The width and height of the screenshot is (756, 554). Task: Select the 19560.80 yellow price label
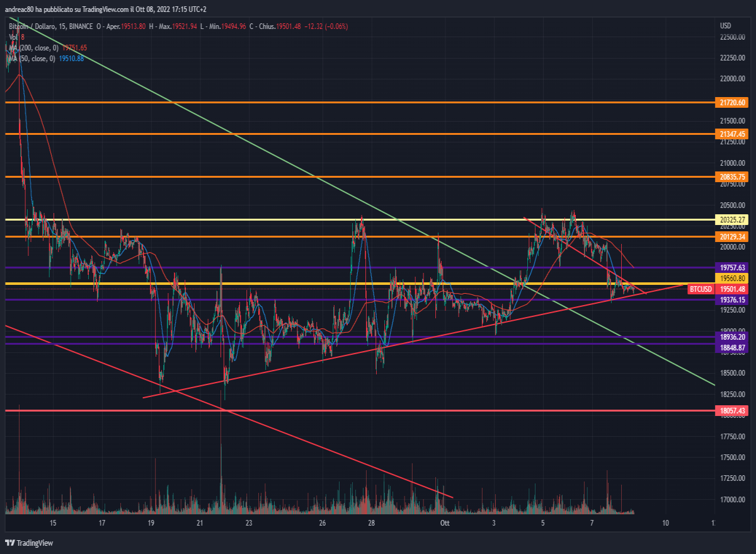[733, 278]
